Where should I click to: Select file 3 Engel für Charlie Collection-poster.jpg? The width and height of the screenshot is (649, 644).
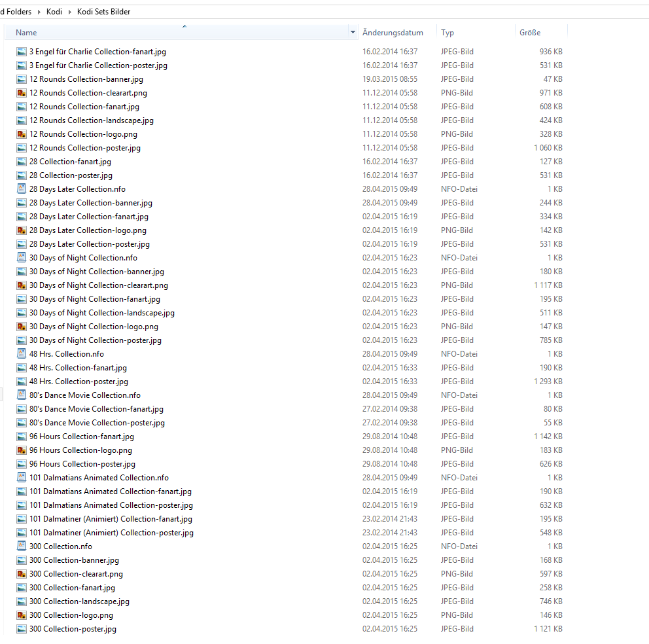click(98, 65)
